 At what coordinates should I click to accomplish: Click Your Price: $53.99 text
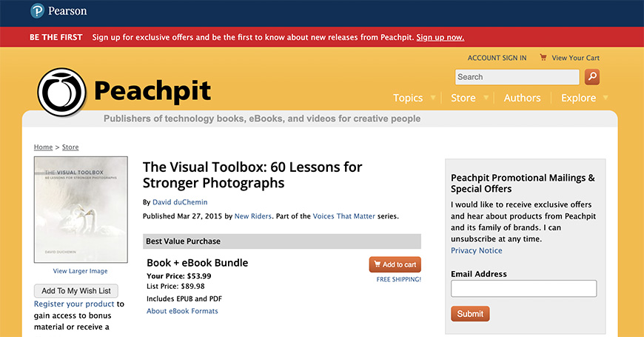[179, 276]
